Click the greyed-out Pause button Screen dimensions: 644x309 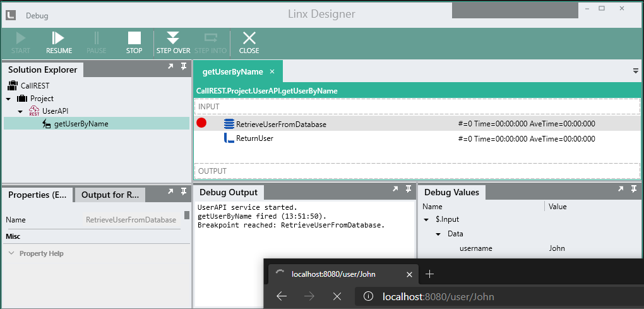point(96,43)
